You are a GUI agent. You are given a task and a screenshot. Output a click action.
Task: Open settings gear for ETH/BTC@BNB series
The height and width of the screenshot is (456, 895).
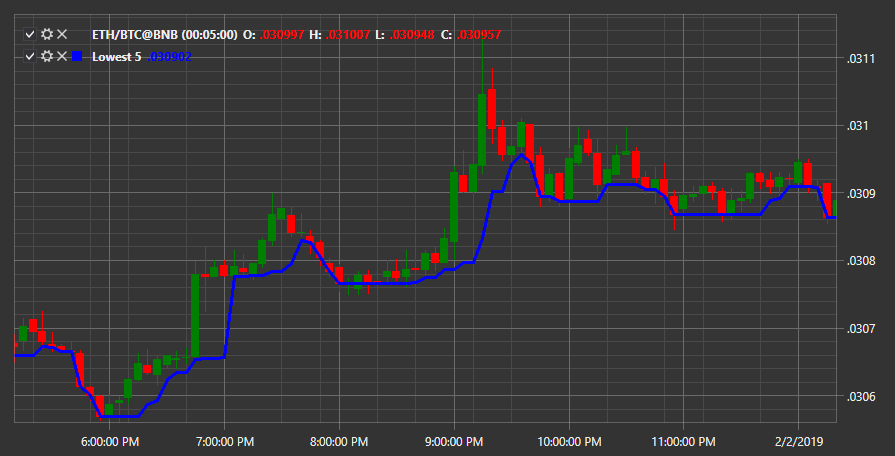pyautogui.click(x=47, y=35)
